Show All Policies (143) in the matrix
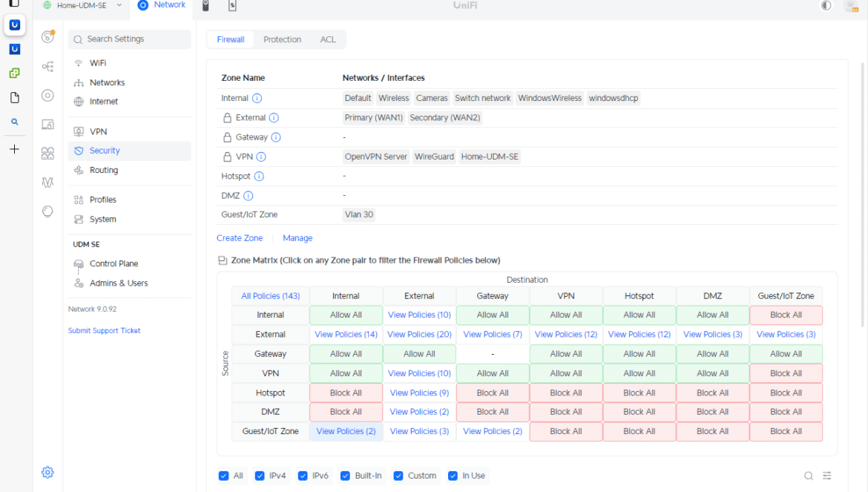 (271, 296)
